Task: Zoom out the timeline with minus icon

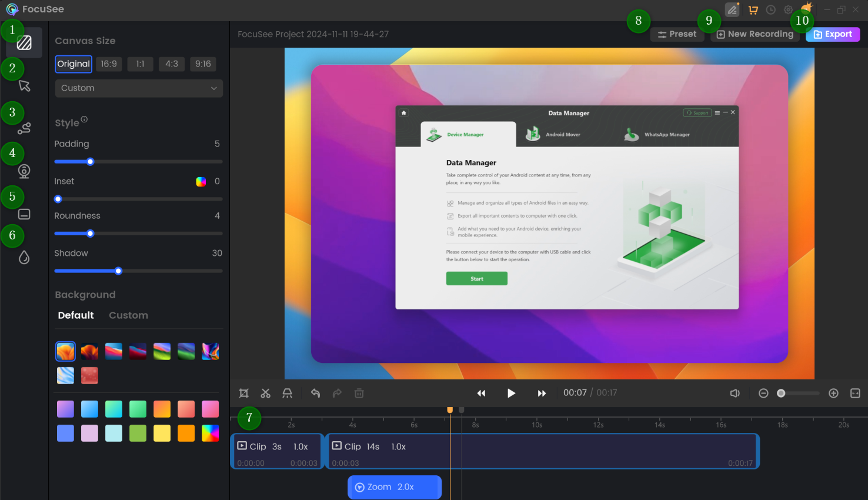Action: pyautogui.click(x=763, y=393)
